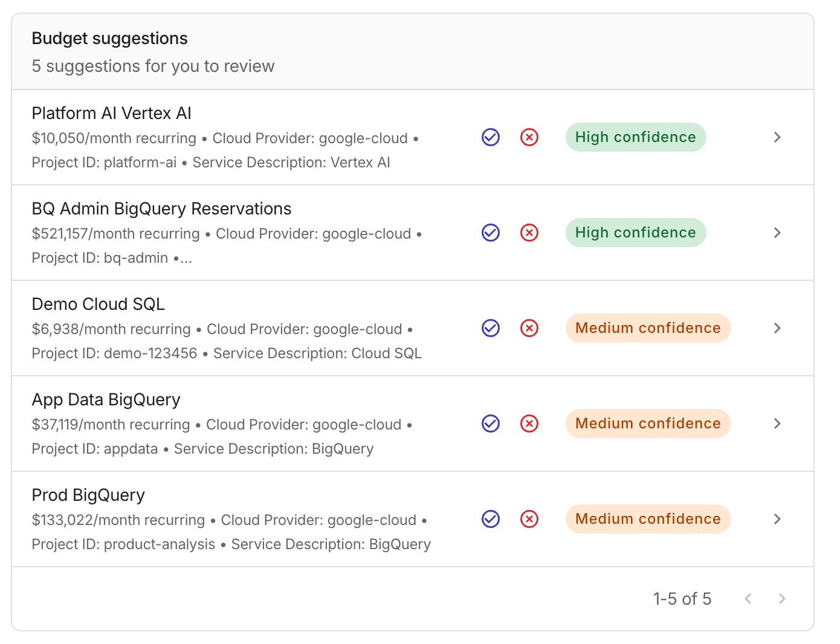Click Service Description: Vertex AI text

pyautogui.click(x=291, y=163)
